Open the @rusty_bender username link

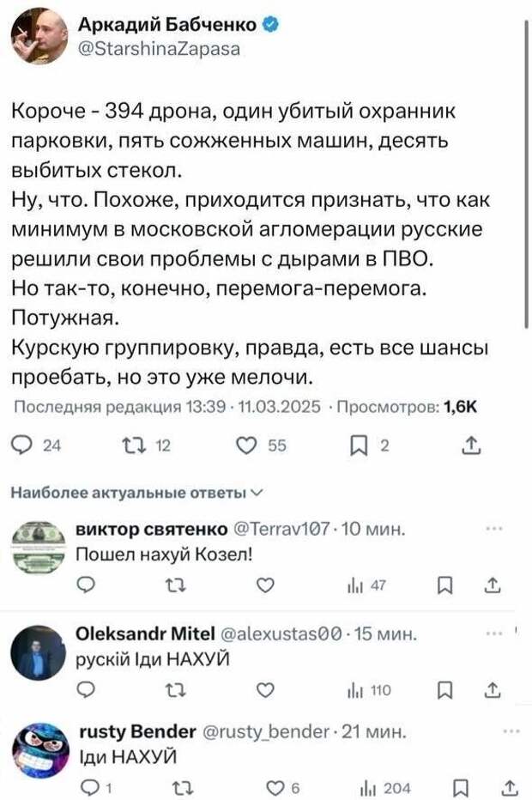pyautogui.click(x=266, y=731)
